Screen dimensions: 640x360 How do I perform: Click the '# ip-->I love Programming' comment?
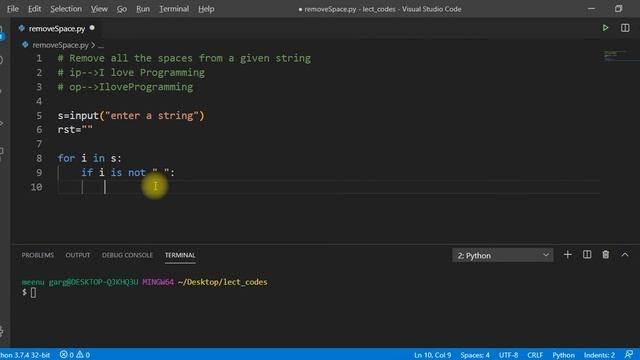pos(131,72)
